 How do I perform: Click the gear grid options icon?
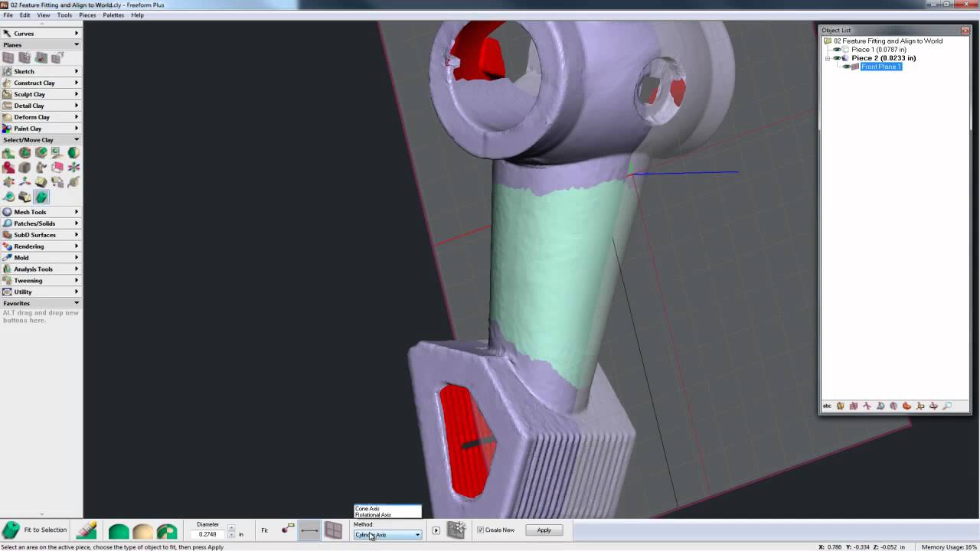456,530
